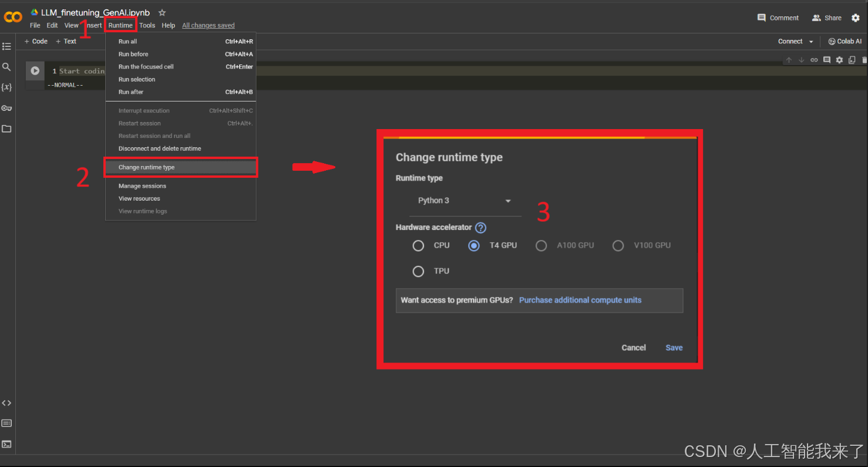Open the Tools menu
Viewport: 868px width, 467px height.
[147, 25]
